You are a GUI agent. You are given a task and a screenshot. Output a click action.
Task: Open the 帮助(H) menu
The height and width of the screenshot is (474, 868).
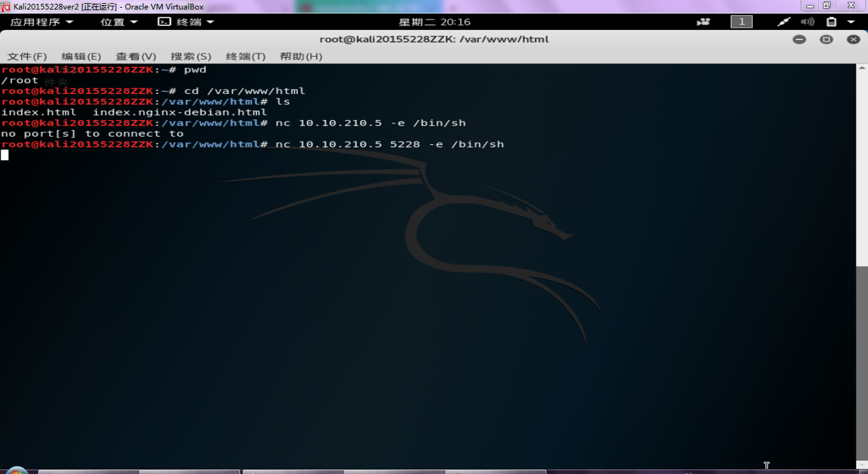(301, 57)
